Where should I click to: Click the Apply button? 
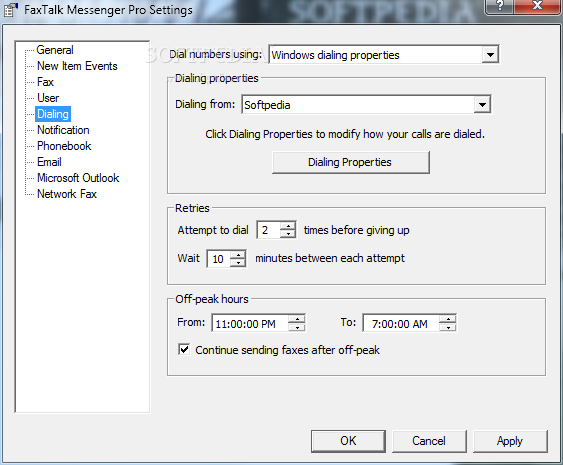point(510,441)
